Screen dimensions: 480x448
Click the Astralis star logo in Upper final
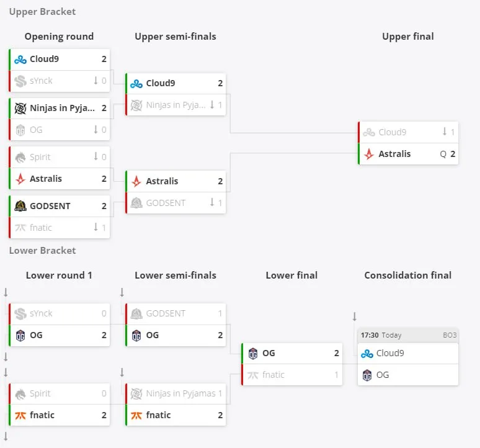369,154
